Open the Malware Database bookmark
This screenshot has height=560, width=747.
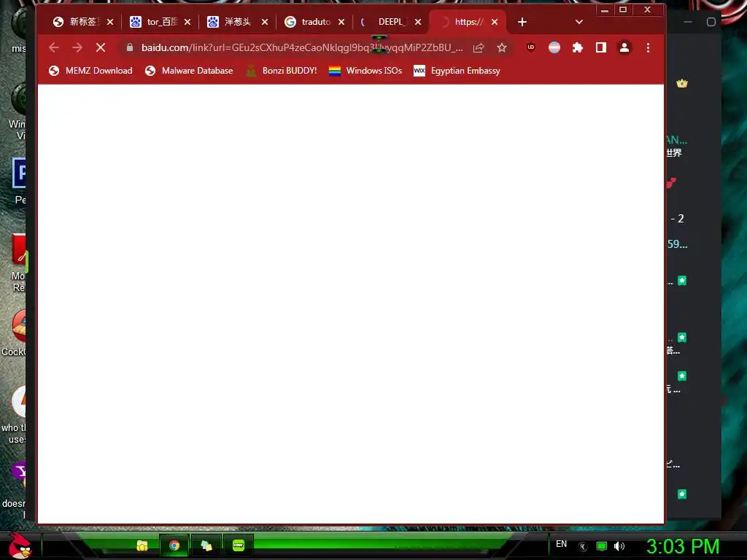[189, 71]
